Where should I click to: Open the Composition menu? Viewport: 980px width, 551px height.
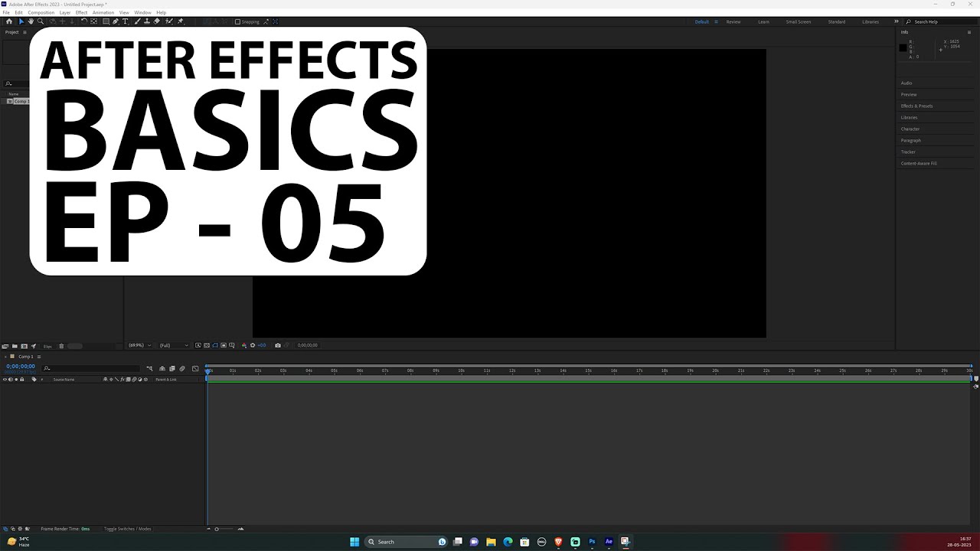[41, 12]
